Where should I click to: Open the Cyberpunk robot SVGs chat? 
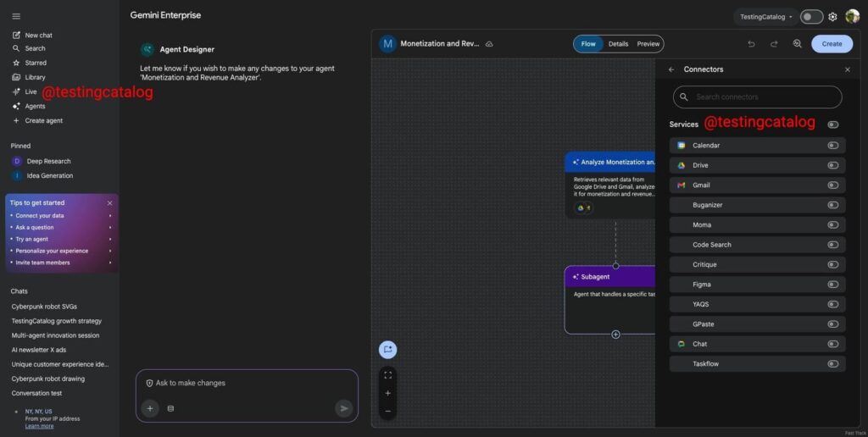[x=44, y=307]
